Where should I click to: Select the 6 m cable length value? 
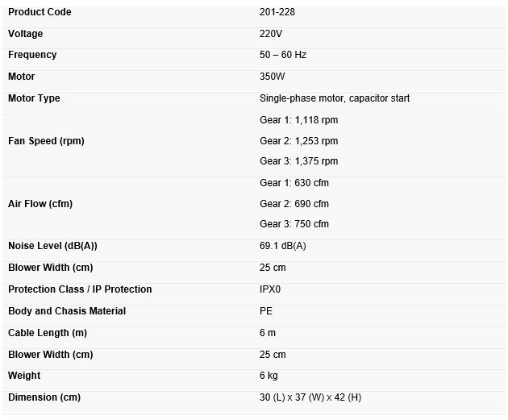click(268, 333)
